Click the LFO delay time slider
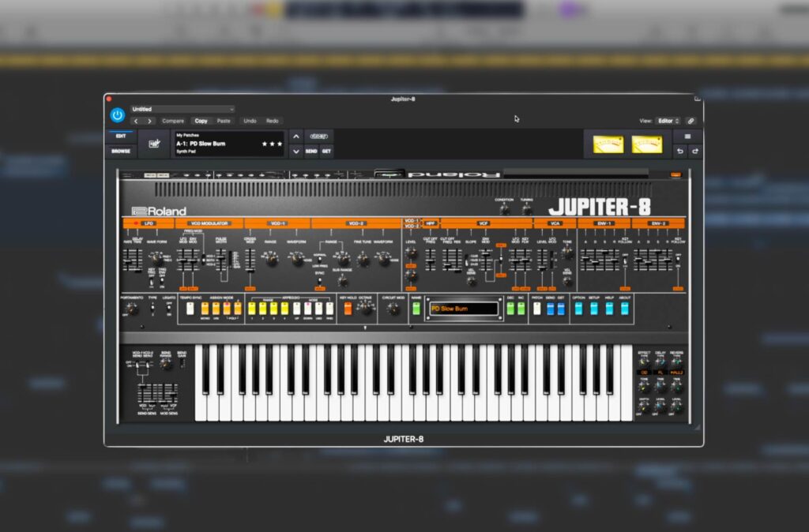This screenshot has height=532, width=809. (x=137, y=262)
